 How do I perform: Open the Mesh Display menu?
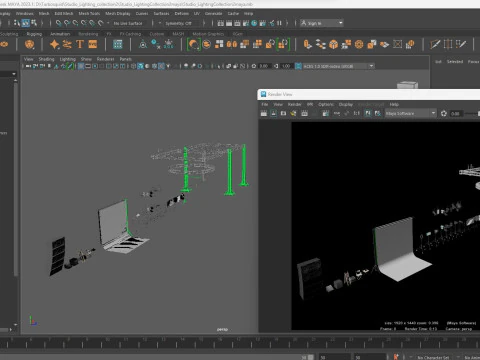[118, 13]
